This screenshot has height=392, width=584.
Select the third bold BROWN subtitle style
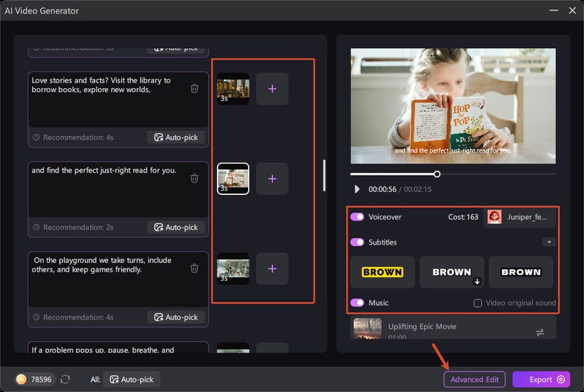click(x=521, y=272)
